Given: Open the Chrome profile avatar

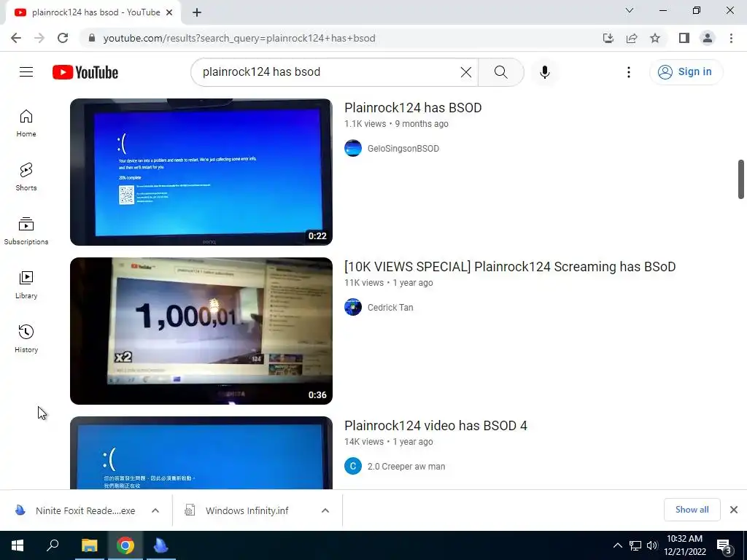Looking at the screenshot, I should pos(708,38).
